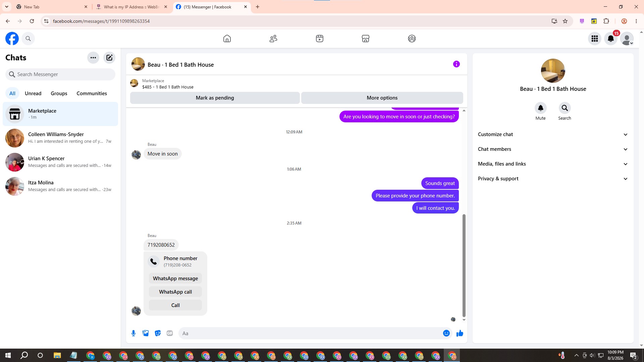Click the listing thumbnail in right panel
This screenshot has width=644, height=362.
click(553, 71)
